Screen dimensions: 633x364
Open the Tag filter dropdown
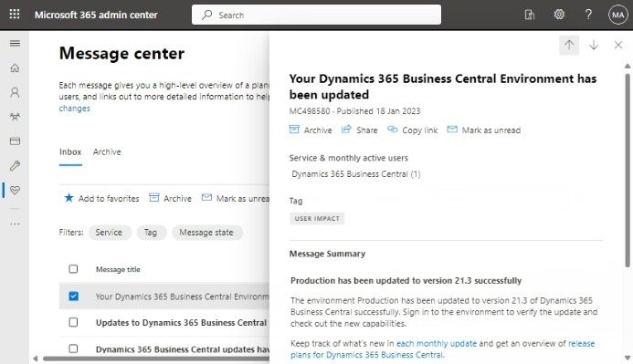click(152, 233)
